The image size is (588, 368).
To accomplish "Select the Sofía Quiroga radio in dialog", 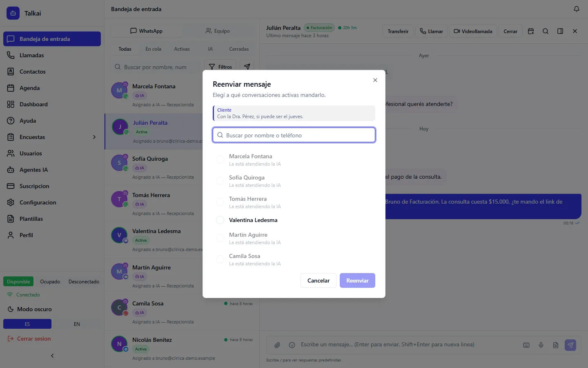I will (x=220, y=181).
